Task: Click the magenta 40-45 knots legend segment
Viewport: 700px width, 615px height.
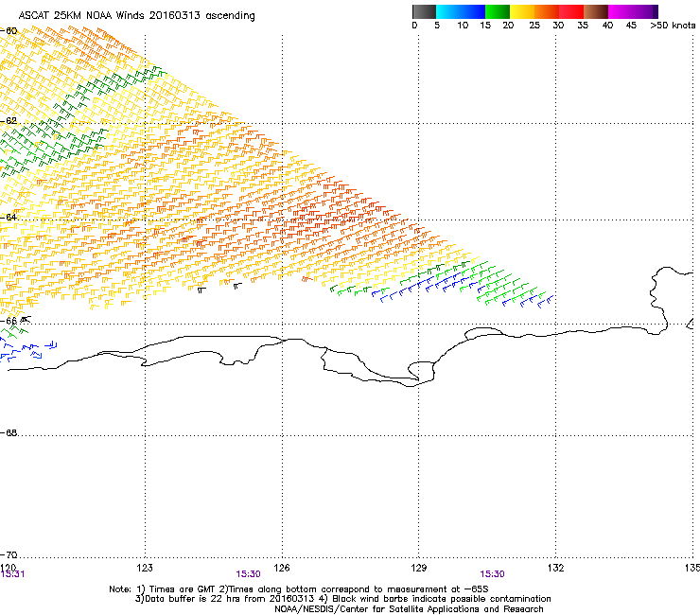Action: click(x=621, y=11)
